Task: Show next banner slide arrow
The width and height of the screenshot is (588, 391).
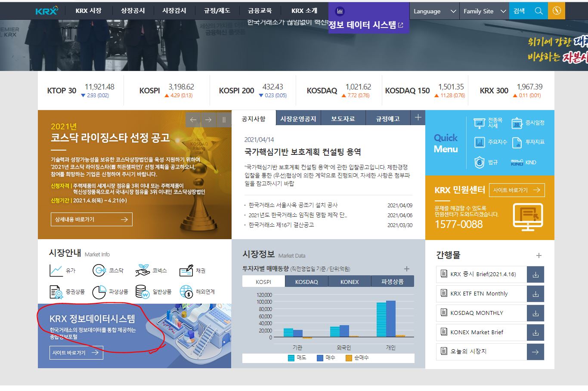Action: pyautogui.click(x=208, y=120)
